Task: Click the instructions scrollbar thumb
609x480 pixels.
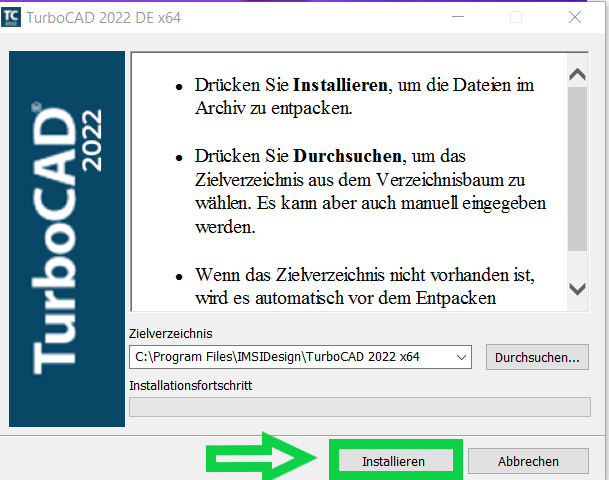Action: (x=578, y=169)
